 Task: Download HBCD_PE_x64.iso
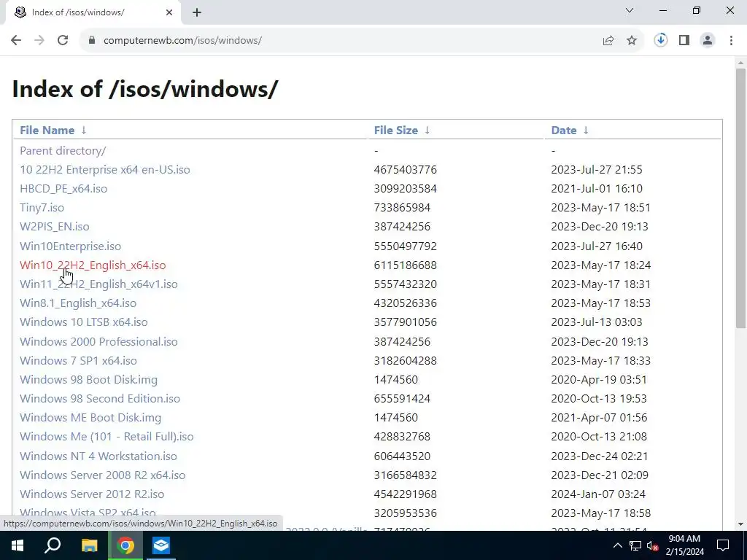click(x=63, y=189)
